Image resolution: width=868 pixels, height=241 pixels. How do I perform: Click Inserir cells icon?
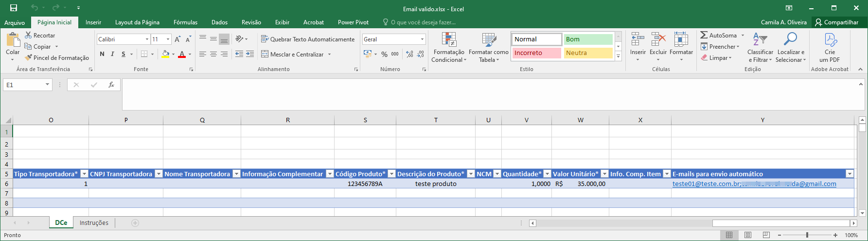(638, 39)
